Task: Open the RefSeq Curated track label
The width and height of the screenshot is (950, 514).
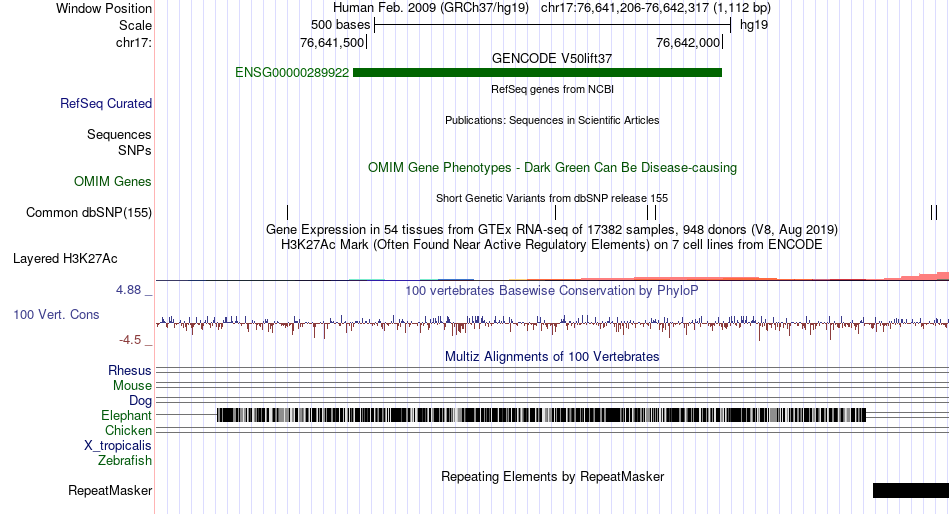Action: coord(106,104)
